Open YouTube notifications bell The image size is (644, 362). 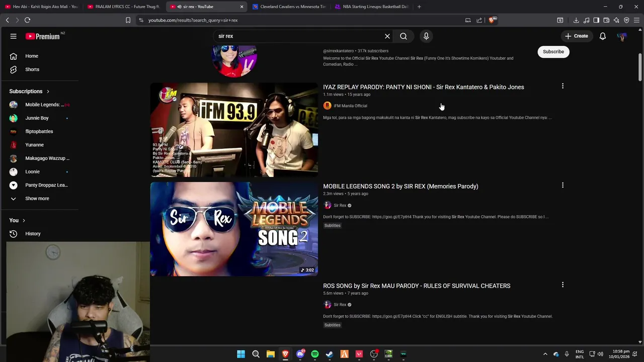[603, 36]
